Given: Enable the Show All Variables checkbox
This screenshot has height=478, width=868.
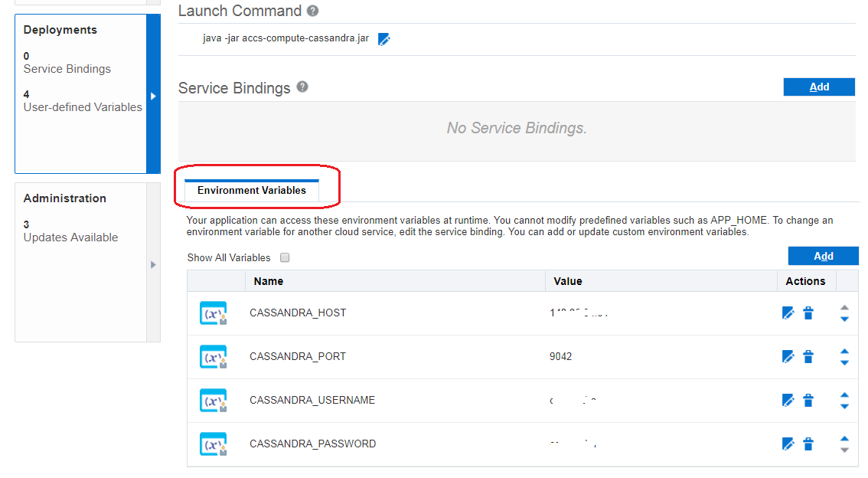Looking at the screenshot, I should pyautogui.click(x=284, y=257).
